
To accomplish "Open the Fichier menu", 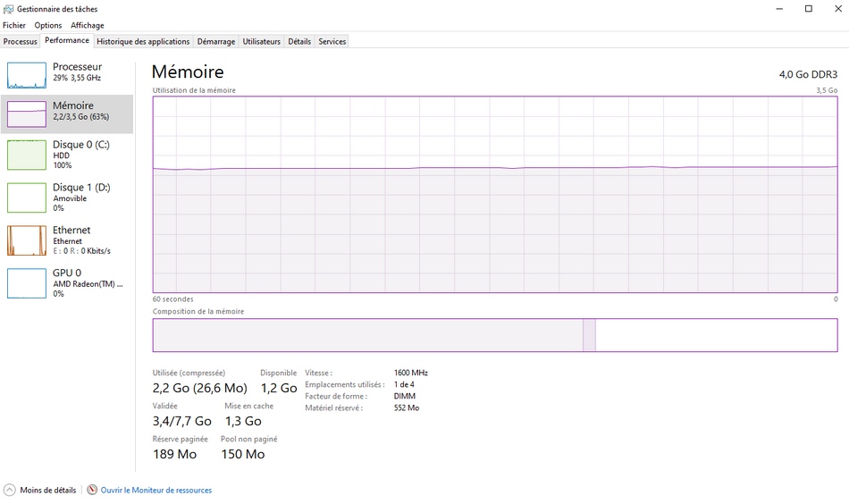I will click(14, 25).
